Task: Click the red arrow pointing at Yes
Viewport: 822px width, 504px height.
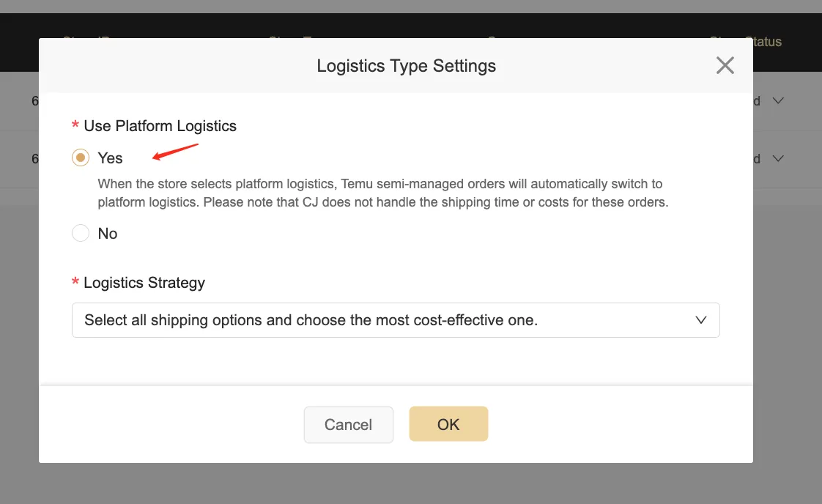Action: click(x=174, y=152)
